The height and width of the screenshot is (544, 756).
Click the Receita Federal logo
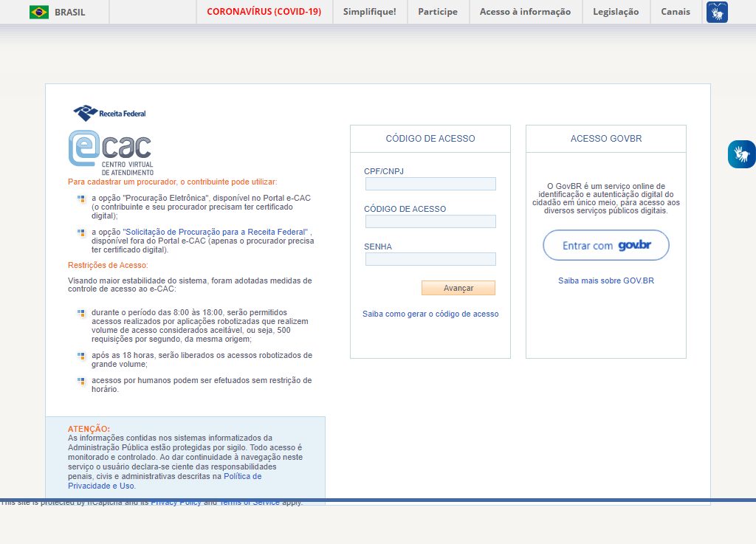pyautogui.click(x=109, y=113)
